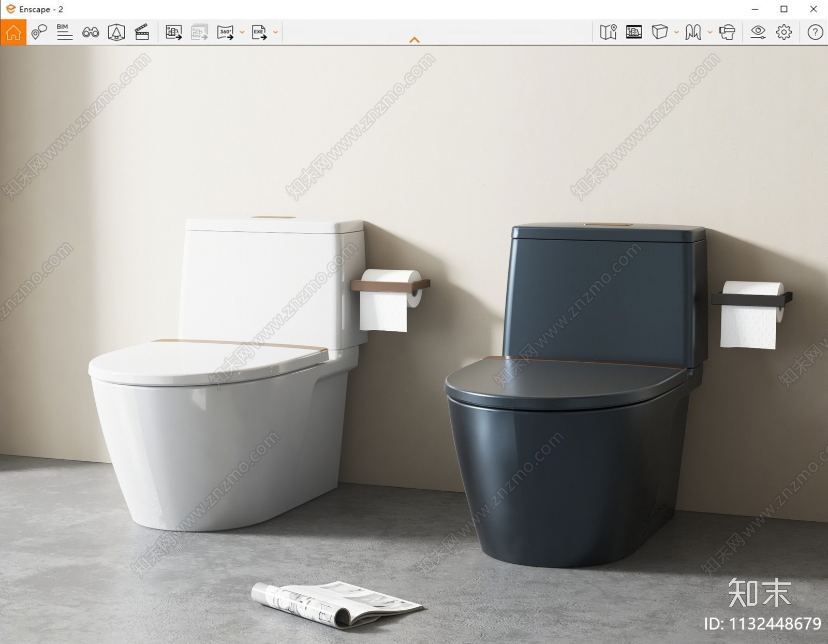
Task: Expand the projection mode dropdown arrow
Action: pos(676,32)
